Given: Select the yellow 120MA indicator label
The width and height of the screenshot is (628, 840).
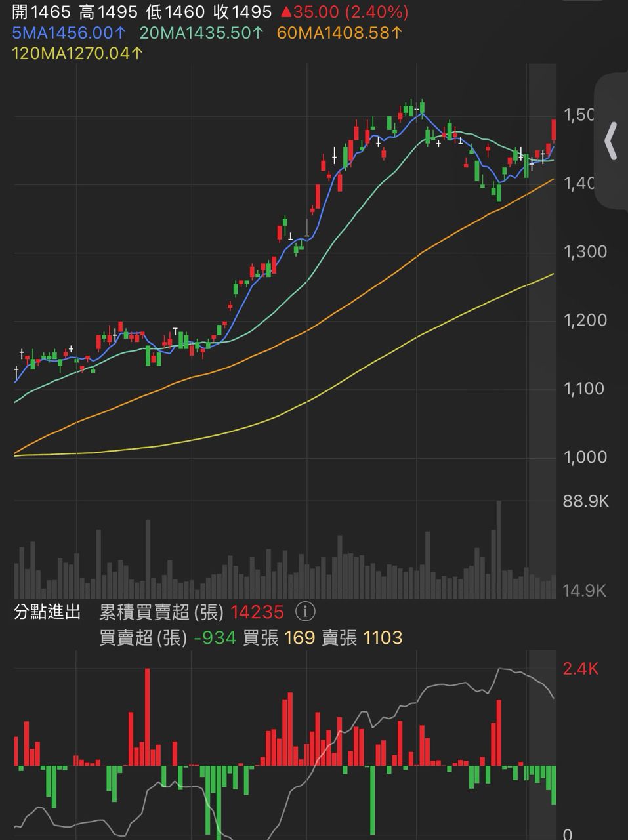Looking at the screenshot, I should pyautogui.click(x=77, y=54).
